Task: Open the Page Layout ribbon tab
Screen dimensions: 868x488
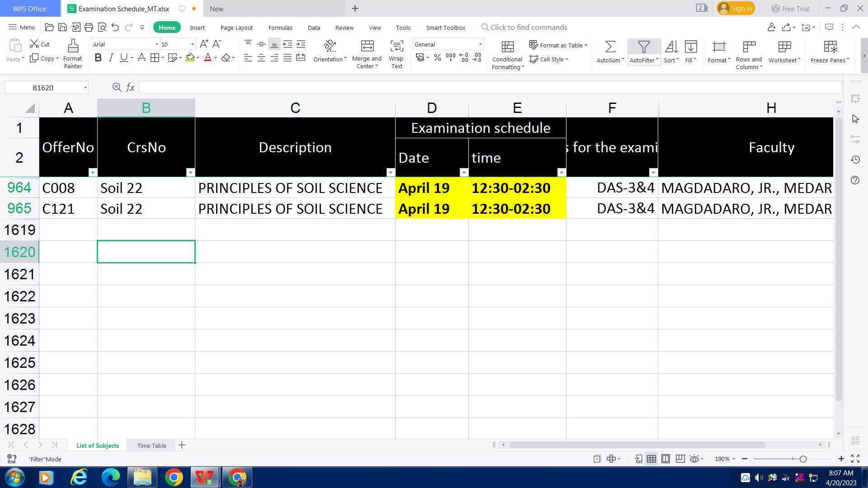Action: point(236,28)
